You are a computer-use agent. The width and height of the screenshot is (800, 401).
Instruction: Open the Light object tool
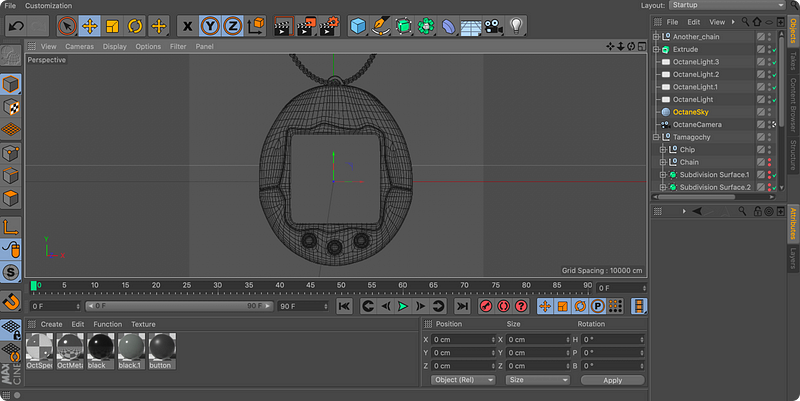[x=516, y=25]
